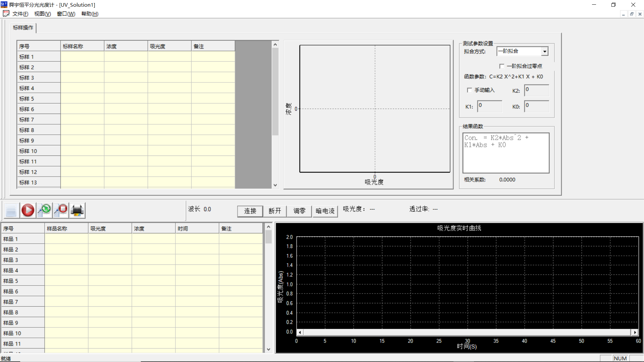The image size is (644, 362).
Task: Select row 样品 1
Action: [x=23, y=239]
